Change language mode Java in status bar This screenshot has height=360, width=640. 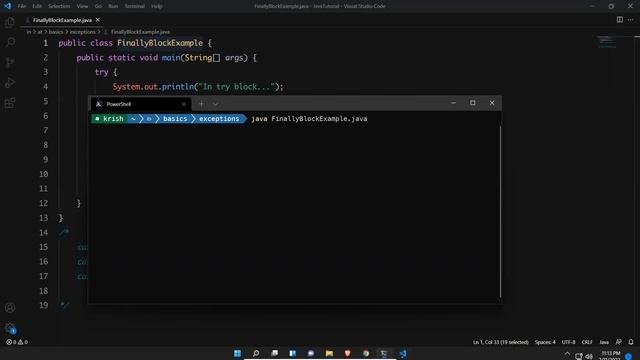604,342
